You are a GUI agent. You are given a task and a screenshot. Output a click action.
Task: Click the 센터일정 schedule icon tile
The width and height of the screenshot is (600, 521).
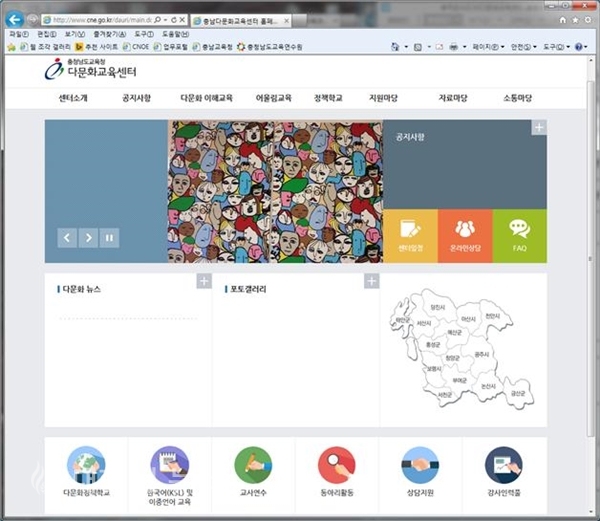click(x=410, y=236)
